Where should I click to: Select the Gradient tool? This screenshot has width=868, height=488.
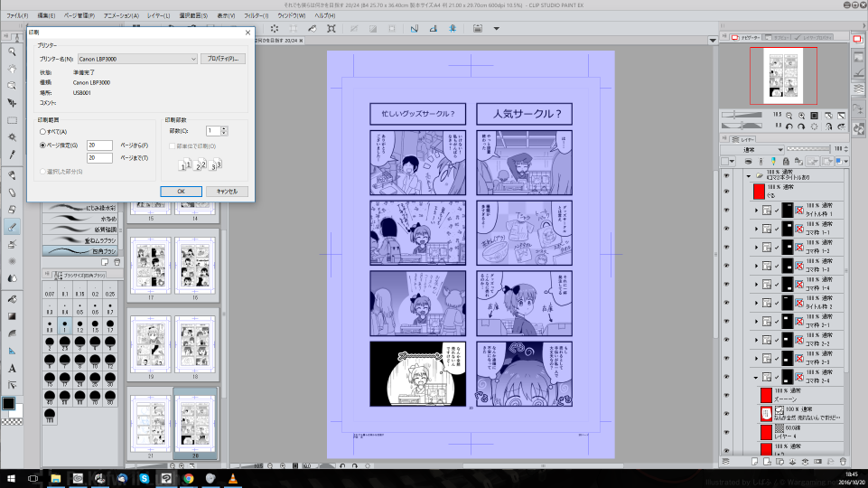(x=13, y=315)
